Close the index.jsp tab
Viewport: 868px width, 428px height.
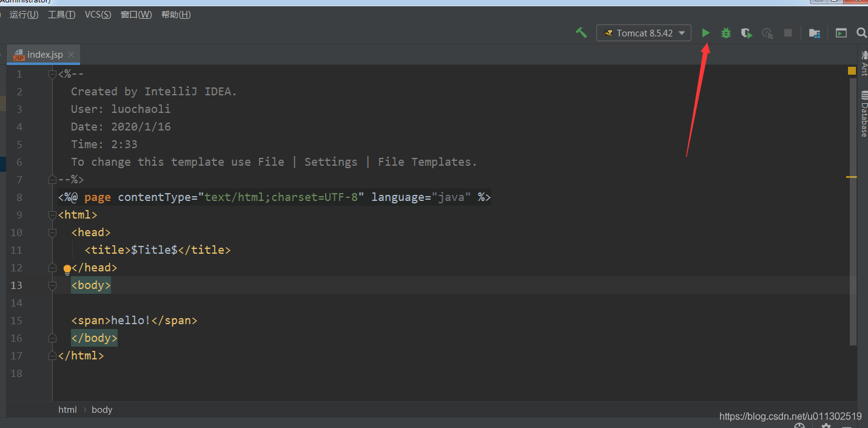tap(71, 55)
